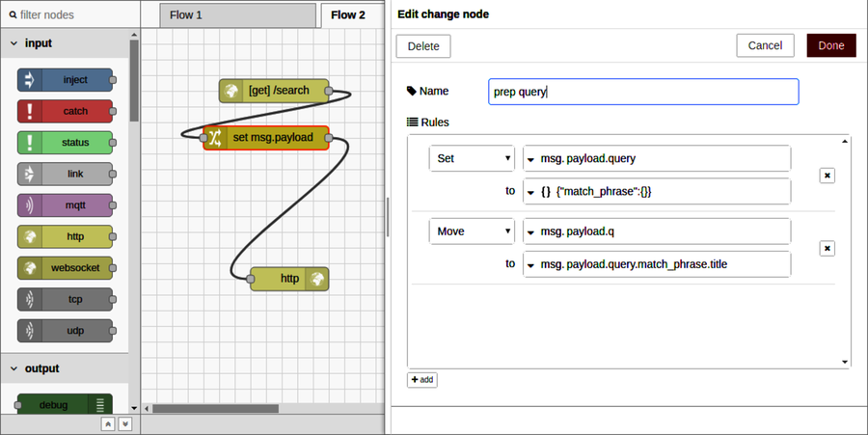Remove the Set rule with x button
The image size is (868, 435).
click(827, 176)
